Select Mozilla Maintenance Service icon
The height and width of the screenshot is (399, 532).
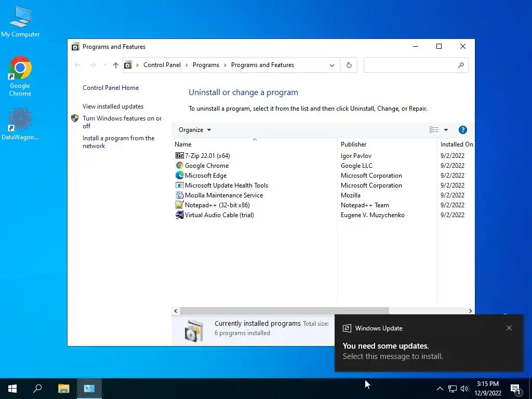click(x=179, y=195)
